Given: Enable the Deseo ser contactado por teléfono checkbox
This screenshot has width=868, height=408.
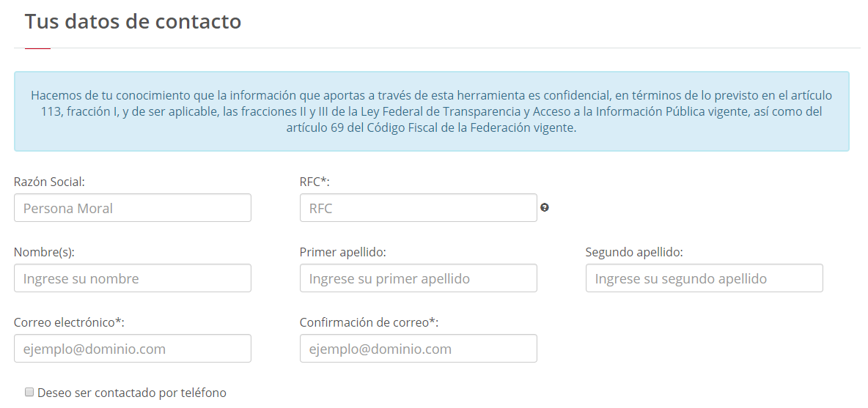Looking at the screenshot, I should (29, 392).
